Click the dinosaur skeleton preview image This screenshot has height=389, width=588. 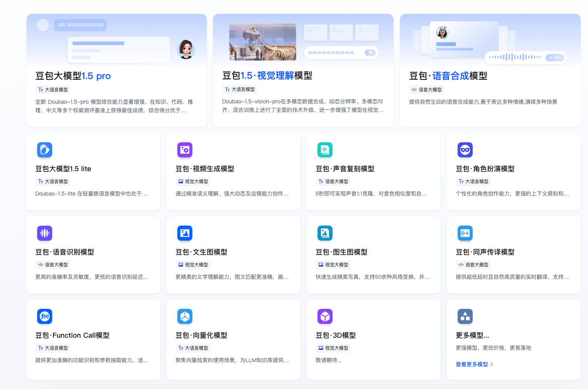(x=263, y=42)
